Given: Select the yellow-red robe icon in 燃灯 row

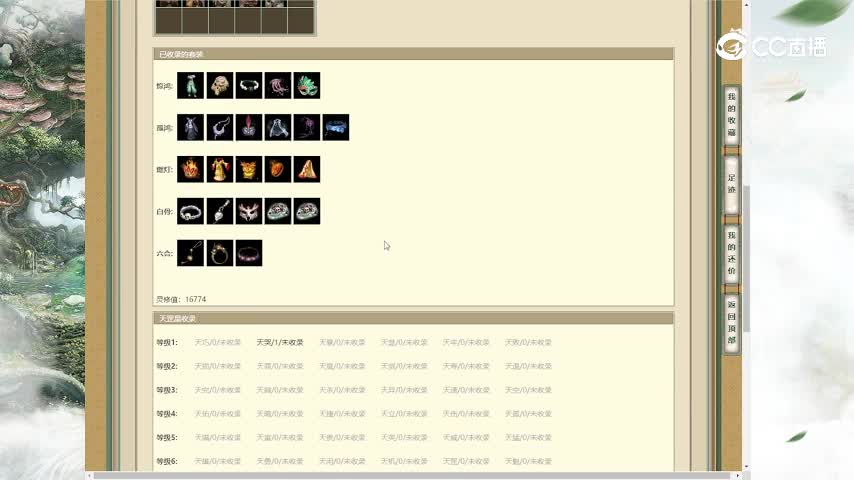Looking at the screenshot, I should click(x=219, y=169).
